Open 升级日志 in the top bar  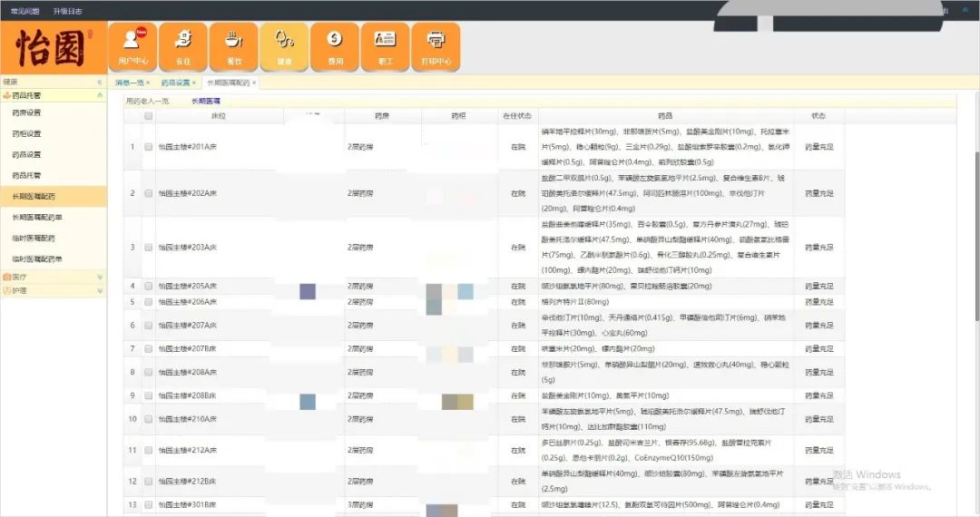pyautogui.click(x=67, y=11)
